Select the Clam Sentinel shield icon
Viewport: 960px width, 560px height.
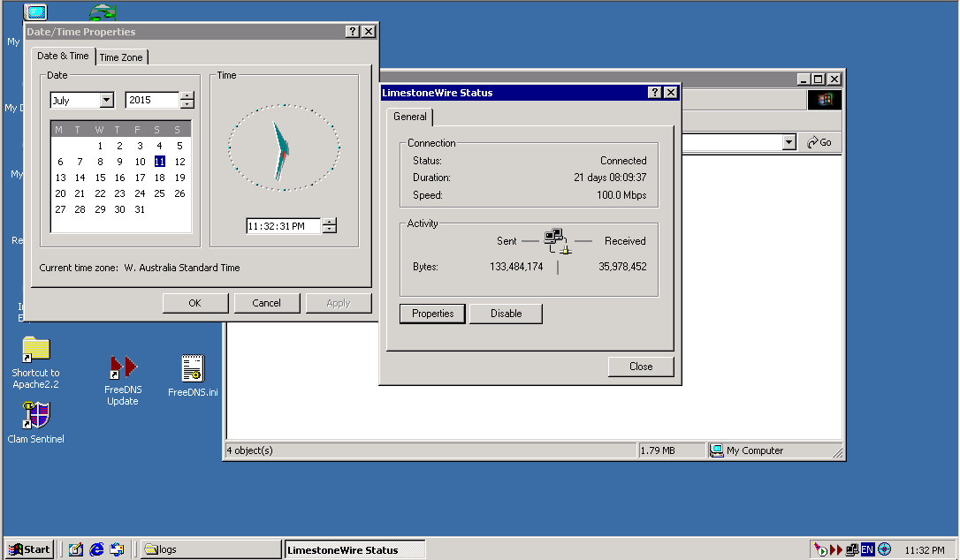[x=35, y=415]
